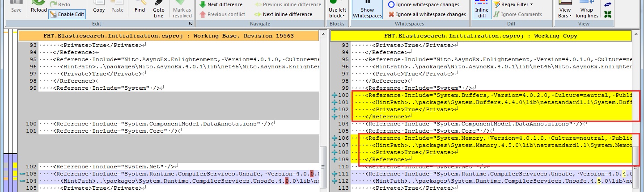Open Edit group dialog launcher
The image size is (644, 192).
pyautogui.click(x=191, y=23)
